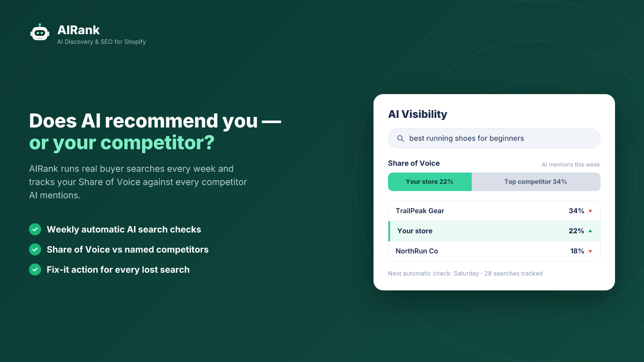Click the 'AI Visibility' card heading
Image resolution: width=644 pixels, height=362 pixels.
tap(417, 114)
